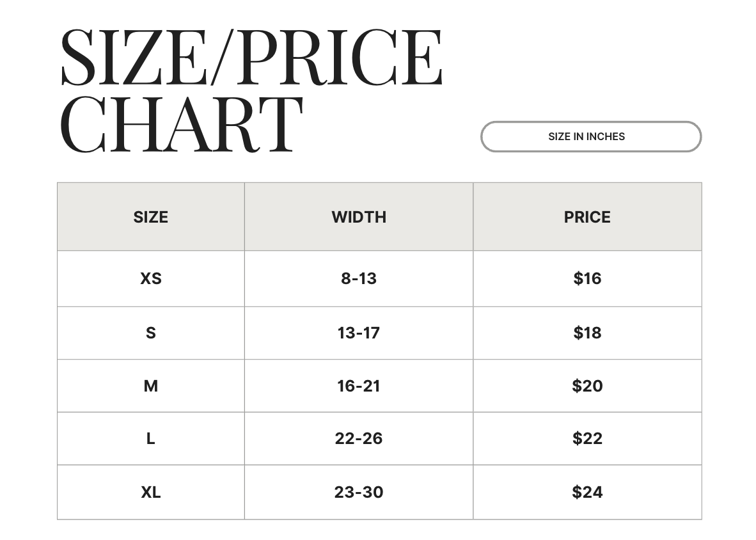
Task: Click the 23-30 width cell
Action: click(x=359, y=492)
